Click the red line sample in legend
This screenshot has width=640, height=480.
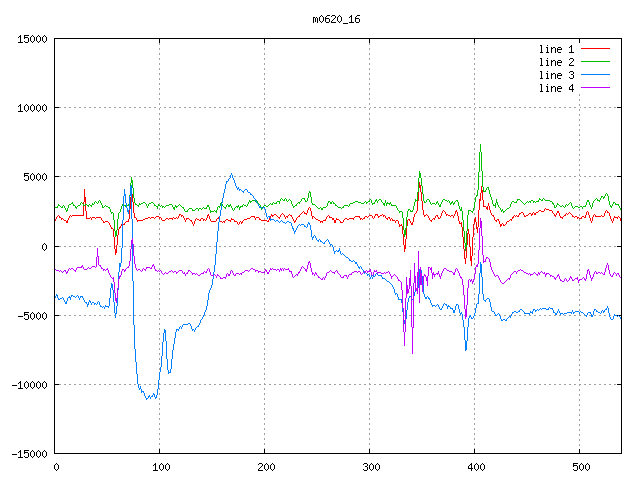point(595,49)
